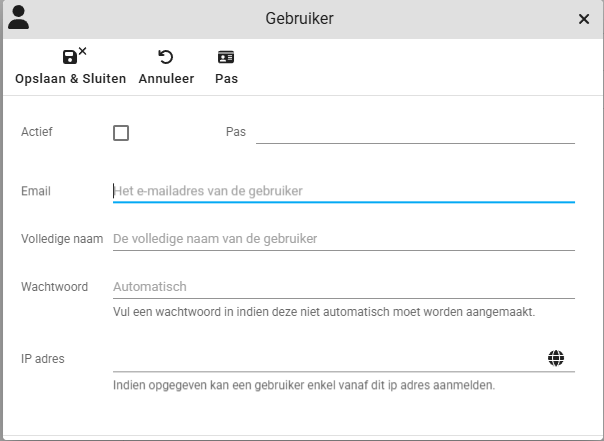Click the globe icon in IP adres field
Viewport: 604px width, 441px height.
coord(556,358)
